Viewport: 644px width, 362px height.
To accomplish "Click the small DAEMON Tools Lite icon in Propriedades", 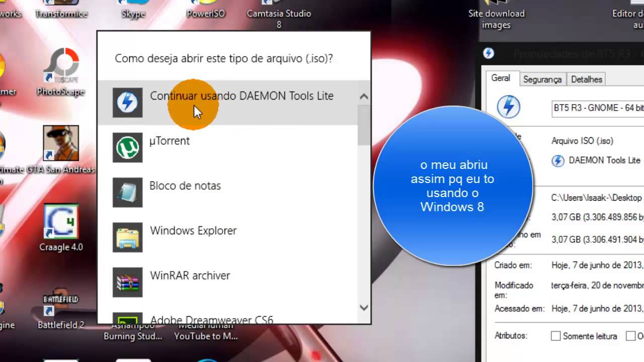I will [557, 161].
